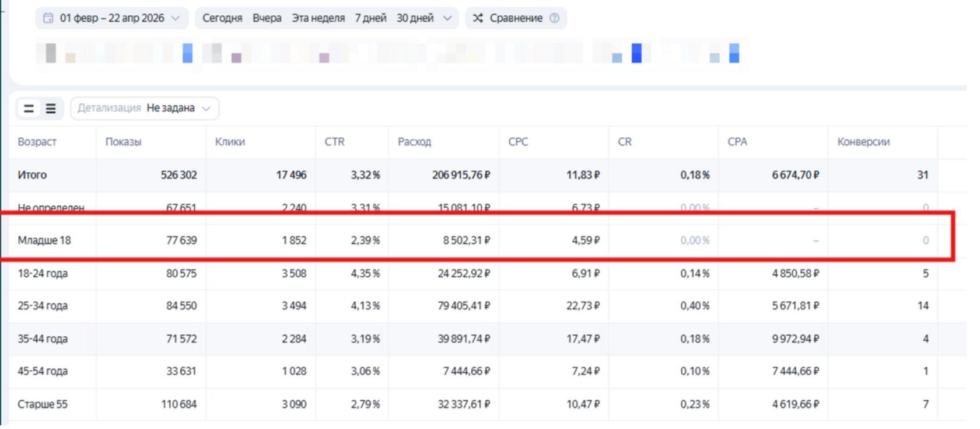Viewport: 980px width, 429px height.
Task: Open the period presets chevron after 30 дней
Action: coord(447,18)
